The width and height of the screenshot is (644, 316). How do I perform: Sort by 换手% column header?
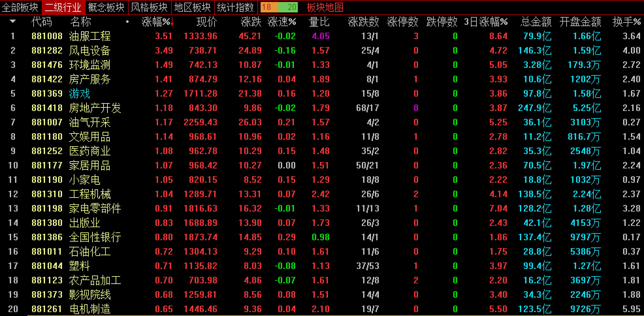coord(627,22)
